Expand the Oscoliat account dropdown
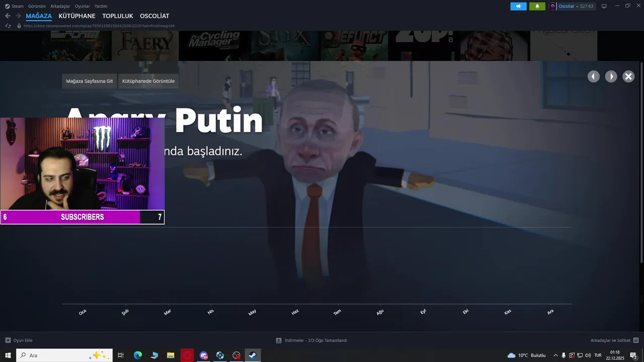 tap(578, 7)
